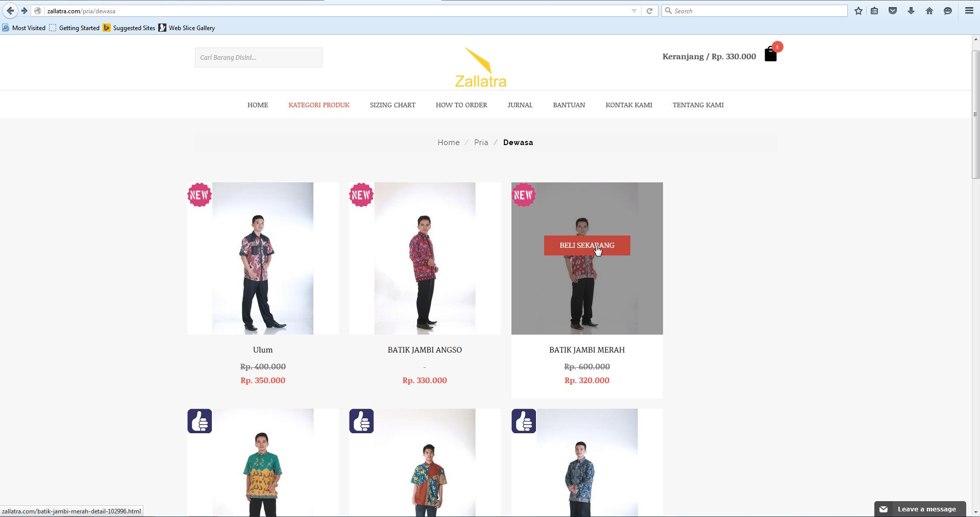Click the NEW badge on Batik Jambi Angso
This screenshot has height=517, width=980.
(x=361, y=195)
